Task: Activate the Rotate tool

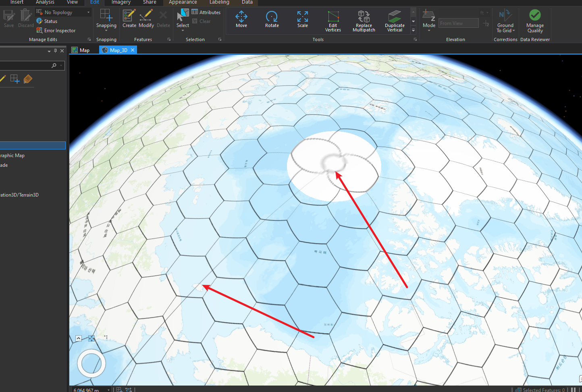Action: click(272, 19)
